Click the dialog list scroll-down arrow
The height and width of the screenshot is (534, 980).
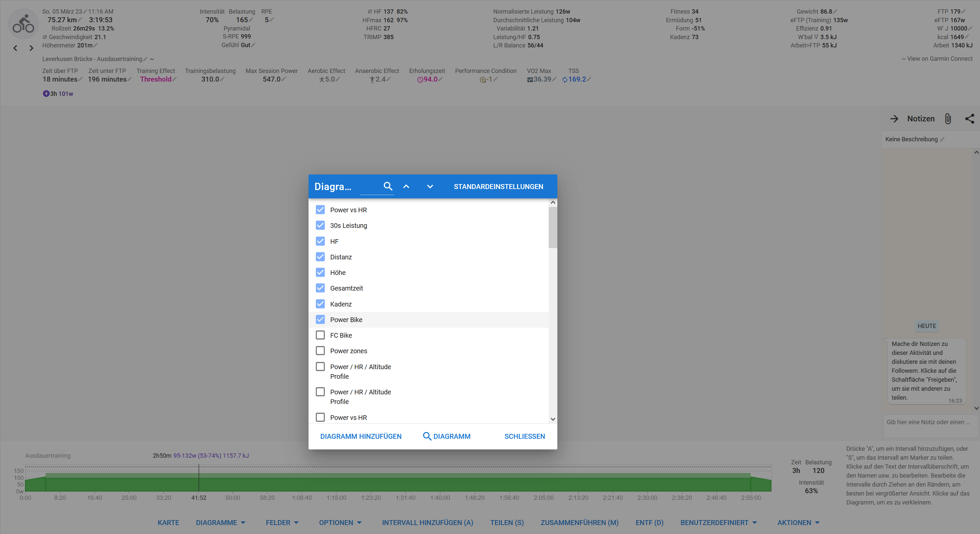point(553,419)
